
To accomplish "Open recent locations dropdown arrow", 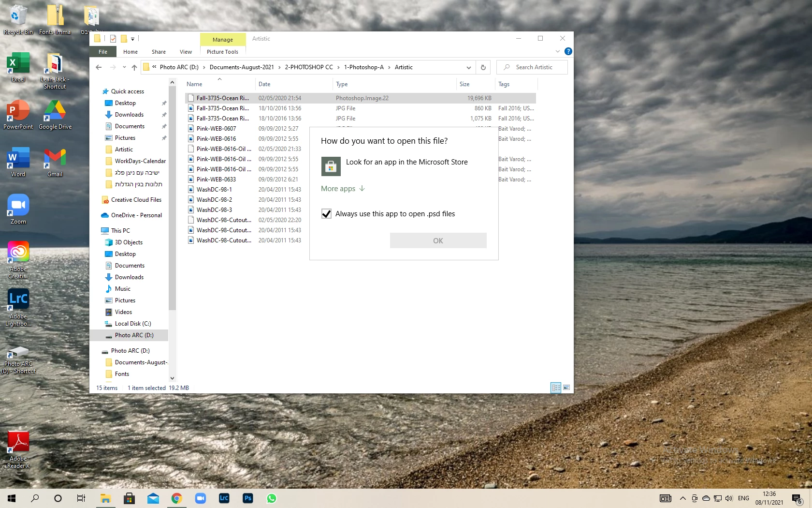I will point(124,67).
